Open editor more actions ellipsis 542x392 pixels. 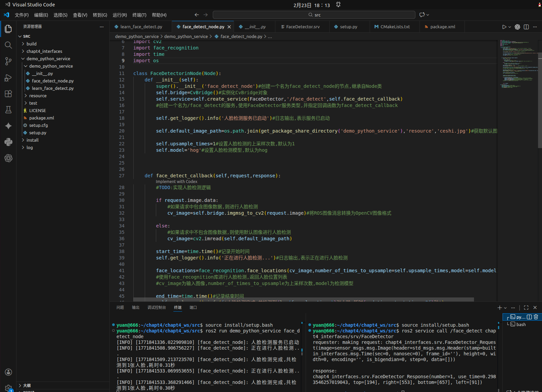coord(535,27)
